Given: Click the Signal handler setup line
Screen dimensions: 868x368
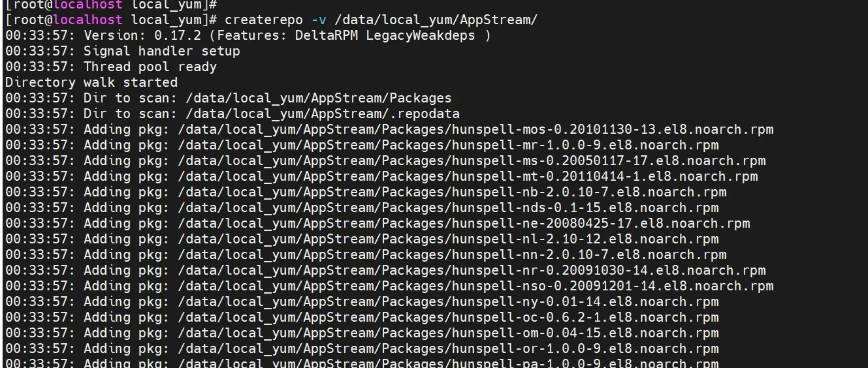Looking at the screenshot, I should coord(161,51).
